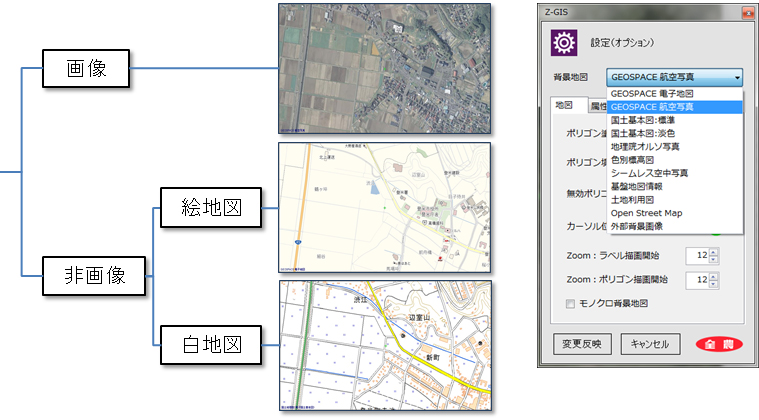Click the 白地図 map thumbnail

click(x=385, y=346)
